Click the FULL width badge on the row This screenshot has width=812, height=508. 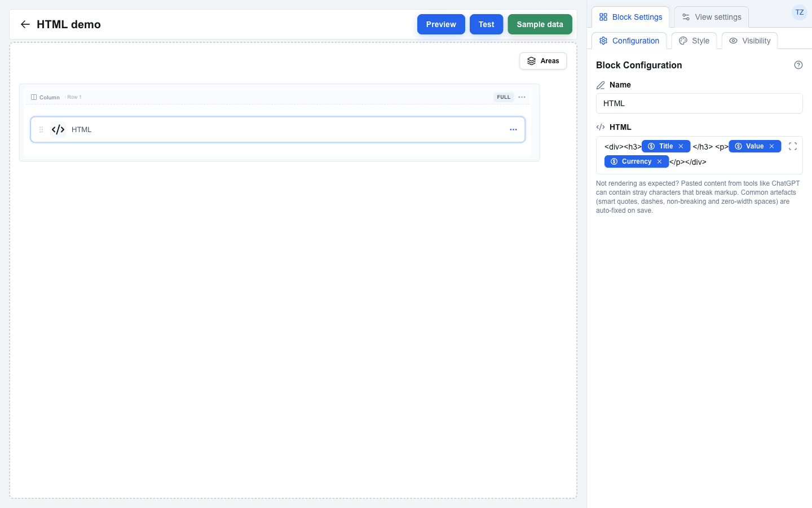coord(504,97)
